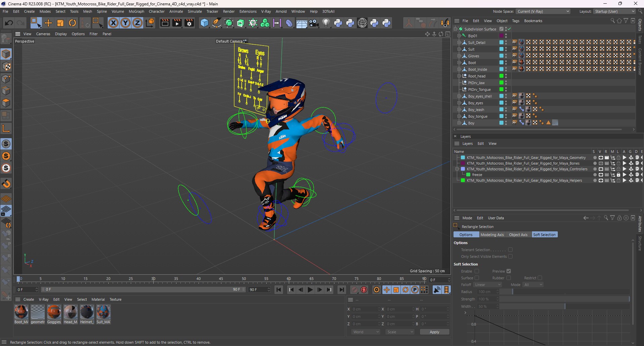Select the Rotate tool

pyautogui.click(x=72, y=23)
